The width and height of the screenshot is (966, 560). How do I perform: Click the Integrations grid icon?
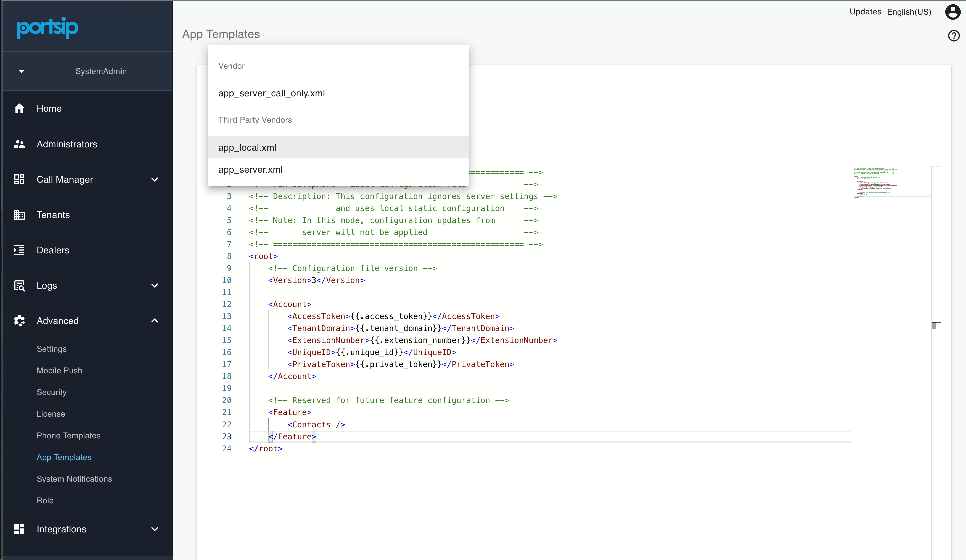(19, 529)
